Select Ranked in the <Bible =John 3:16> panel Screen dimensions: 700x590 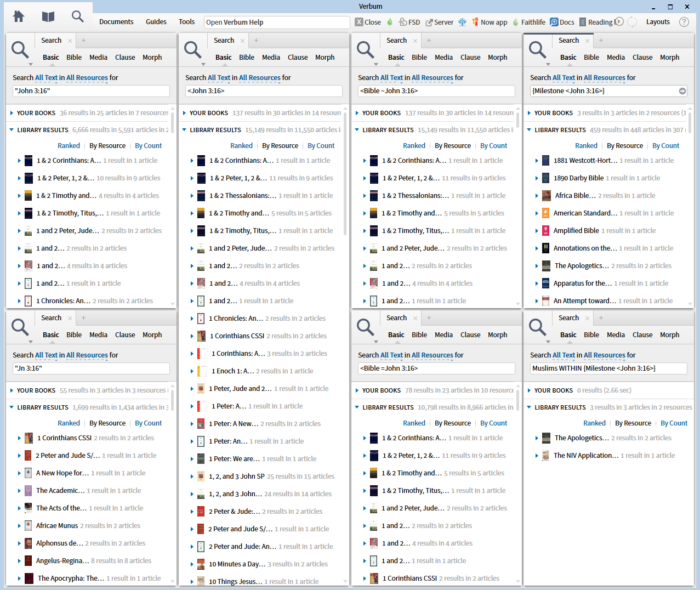414,423
